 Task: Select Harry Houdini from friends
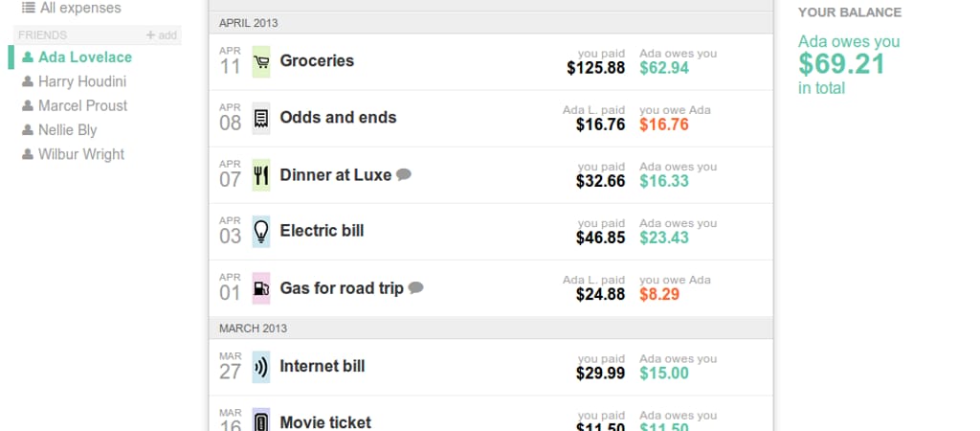(81, 81)
